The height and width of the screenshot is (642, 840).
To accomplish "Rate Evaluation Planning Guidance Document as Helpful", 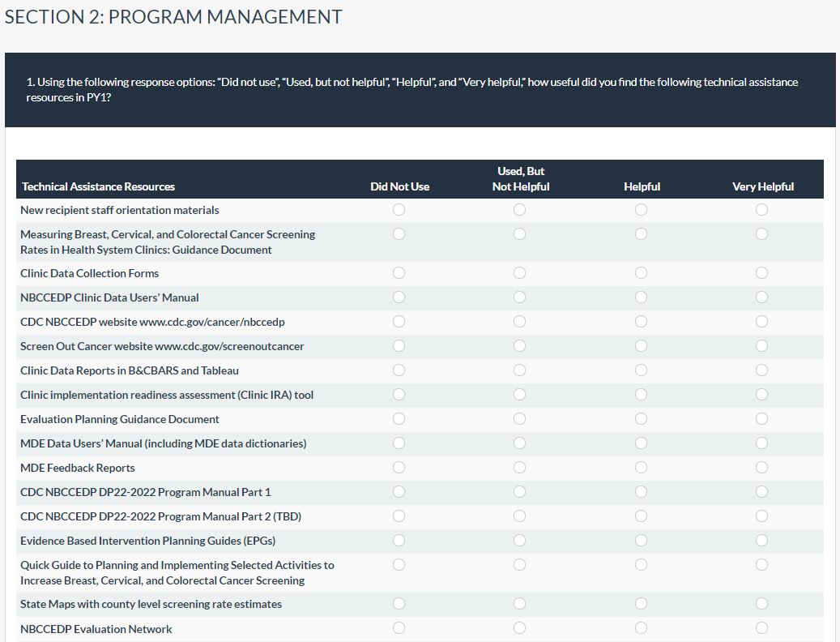I will tap(641, 419).
